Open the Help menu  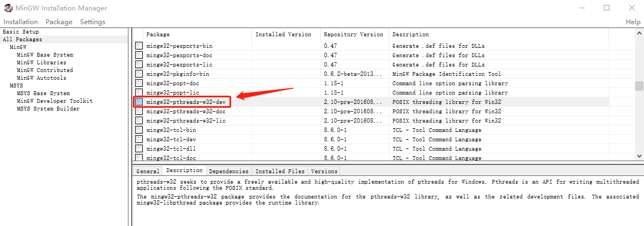coord(633,21)
